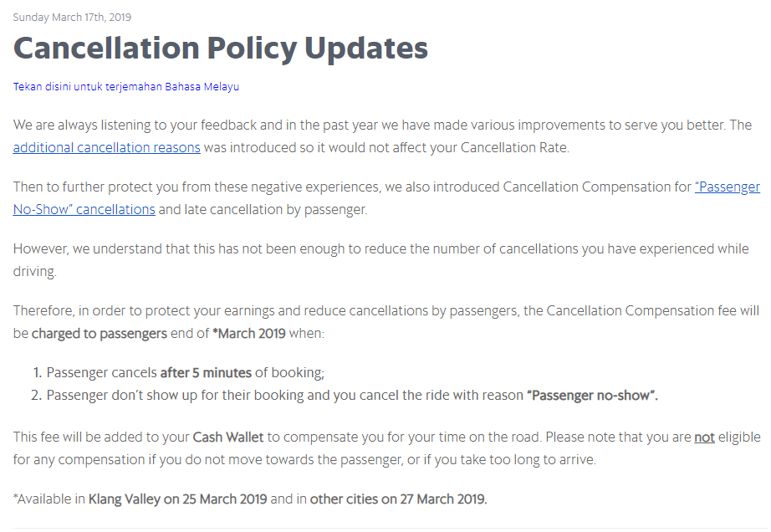The image size is (771, 532).
Task: Click the "Cancellation Policy Updates" heading
Action: pyautogui.click(x=221, y=49)
